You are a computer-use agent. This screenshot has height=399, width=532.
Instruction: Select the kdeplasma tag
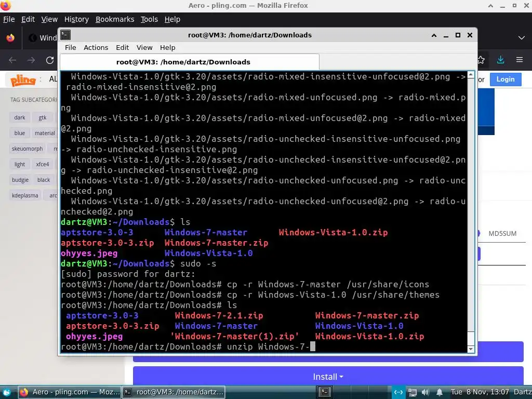(x=25, y=195)
